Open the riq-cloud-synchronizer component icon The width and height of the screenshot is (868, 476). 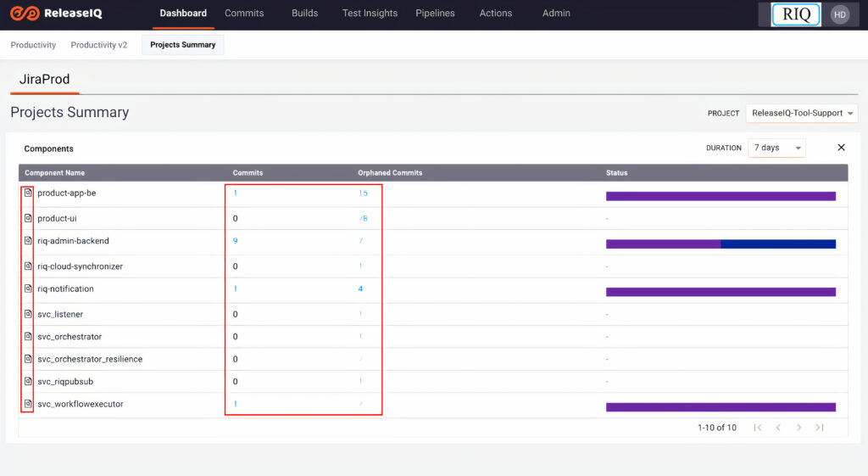(28, 266)
